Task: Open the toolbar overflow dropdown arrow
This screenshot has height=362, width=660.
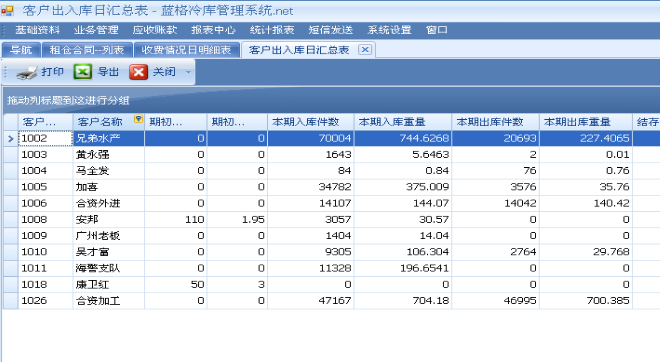Action: 188,72
